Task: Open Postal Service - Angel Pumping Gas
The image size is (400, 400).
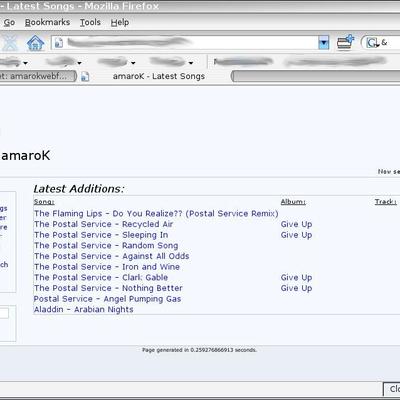Action: pos(107,299)
